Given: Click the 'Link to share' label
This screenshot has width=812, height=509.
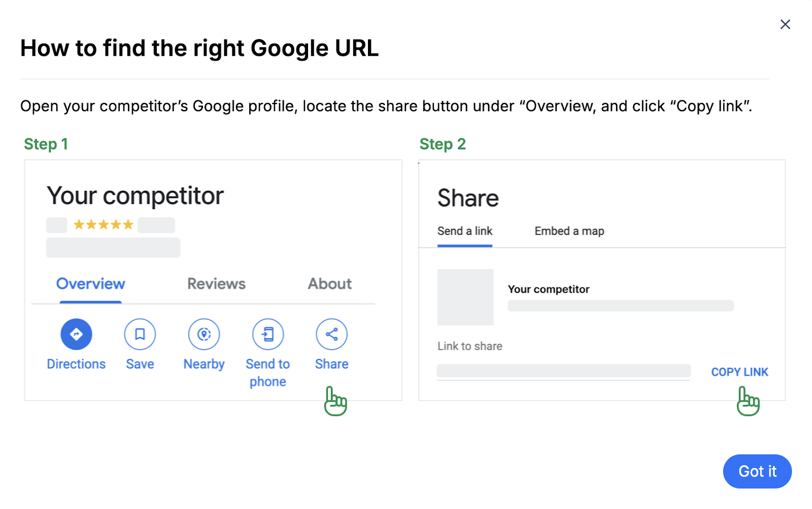Looking at the screenshot, I should (x=470, y=346).
